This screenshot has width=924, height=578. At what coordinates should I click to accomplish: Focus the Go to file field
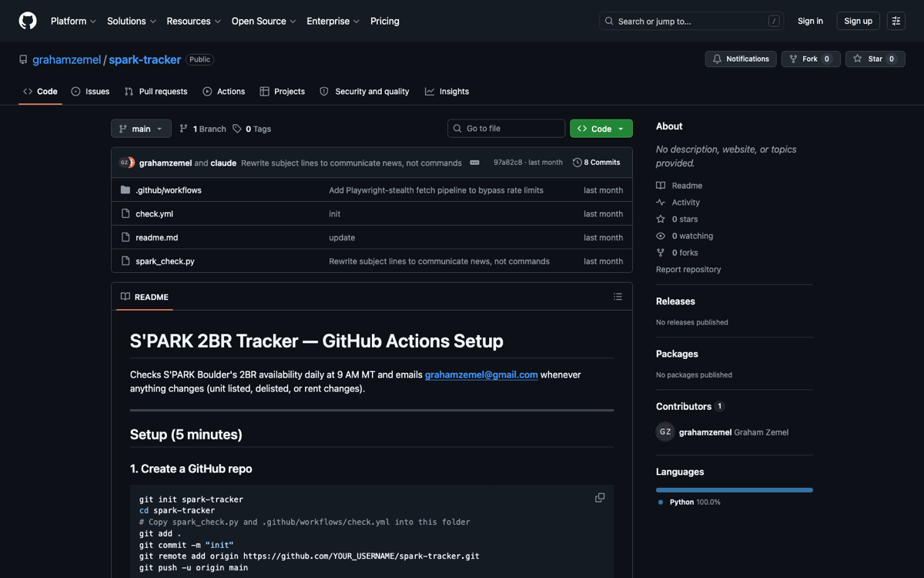point(506,129)
